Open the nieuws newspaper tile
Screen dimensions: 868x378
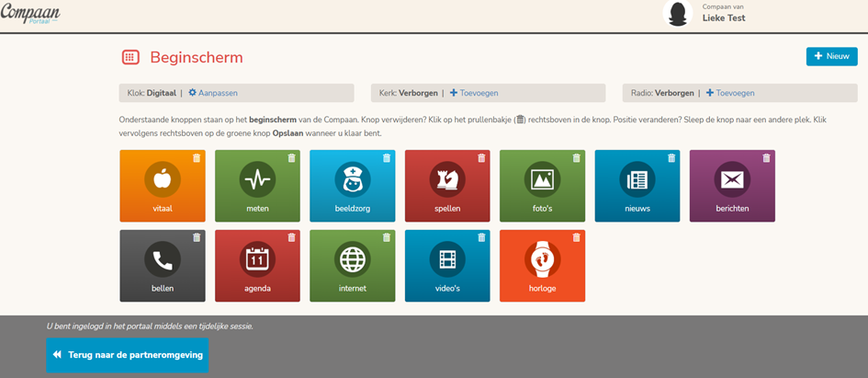tap(637, 186)
